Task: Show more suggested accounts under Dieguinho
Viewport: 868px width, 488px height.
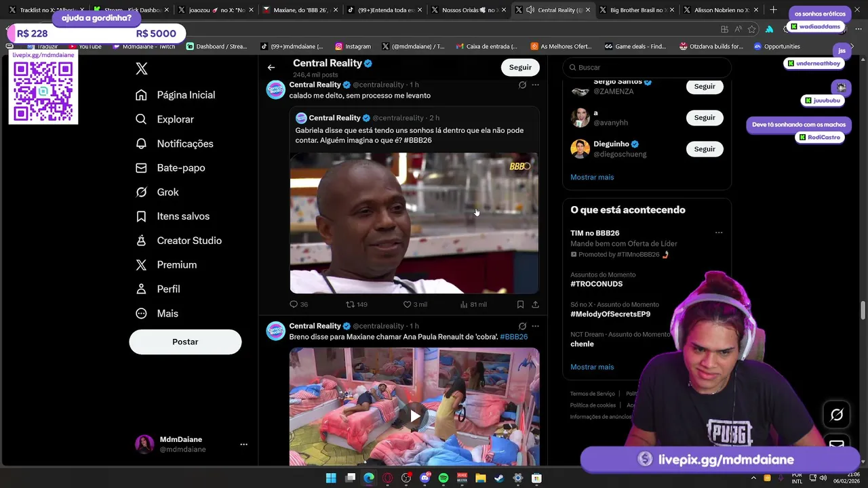Action: tap(592, 177)
